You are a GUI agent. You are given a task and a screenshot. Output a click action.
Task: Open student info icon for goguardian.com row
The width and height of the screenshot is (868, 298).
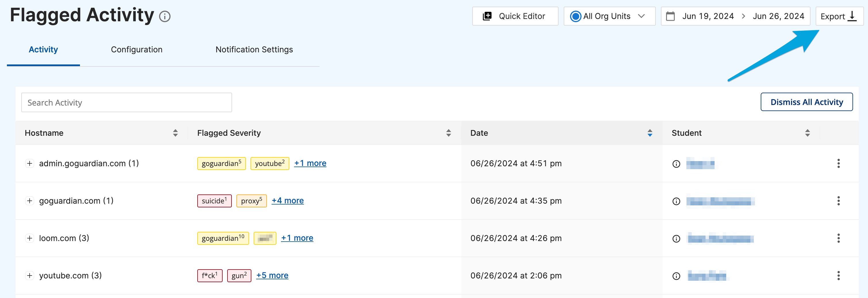tap(676, 201)
